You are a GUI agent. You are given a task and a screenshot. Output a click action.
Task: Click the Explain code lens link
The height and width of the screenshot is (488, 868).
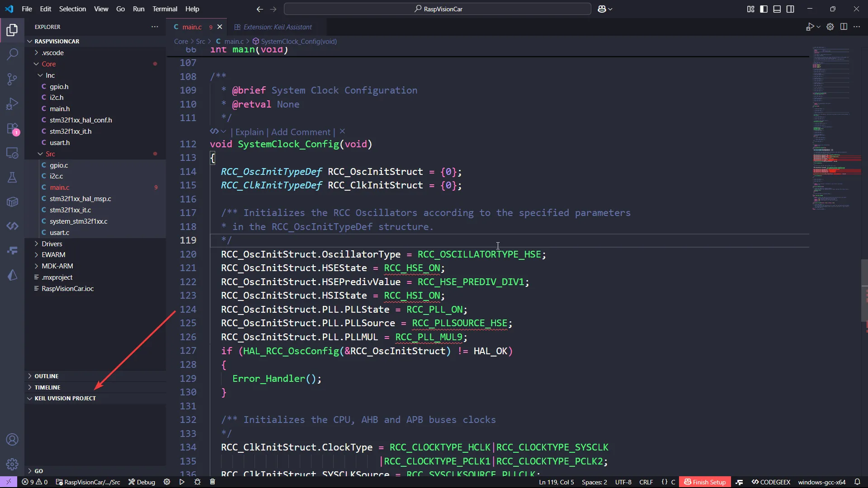point(249,132)
